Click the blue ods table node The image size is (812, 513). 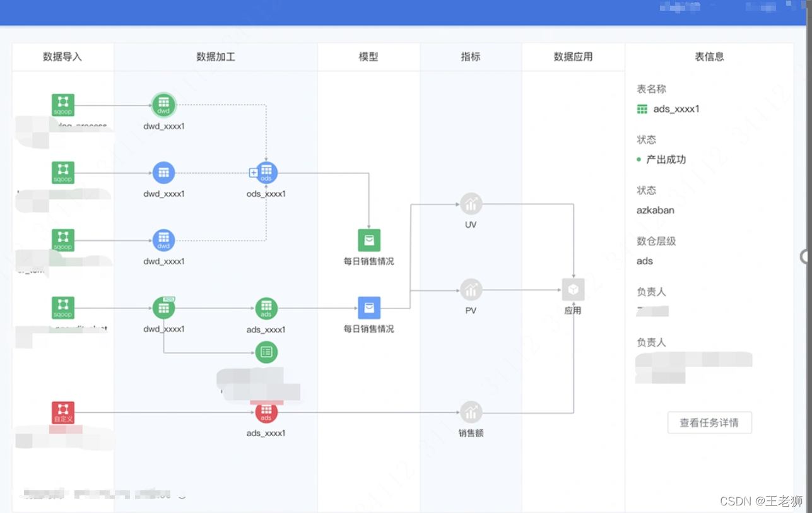(266, 172)
